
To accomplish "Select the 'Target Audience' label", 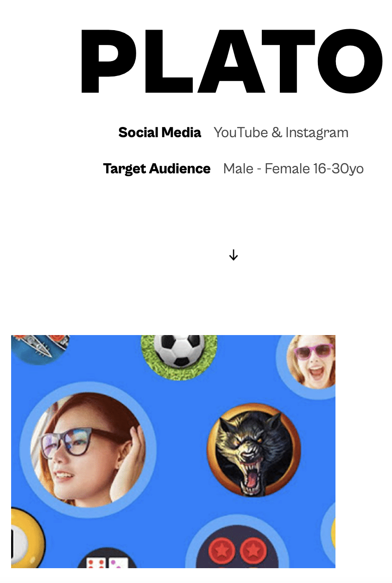I will click(157, 169).
